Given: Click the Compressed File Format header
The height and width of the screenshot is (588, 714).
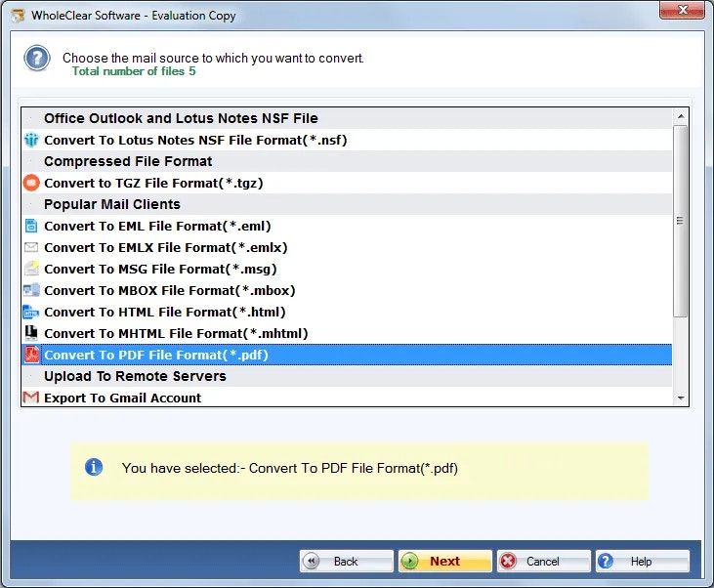Looking at the screenshot, I should (x=347, y=161).
